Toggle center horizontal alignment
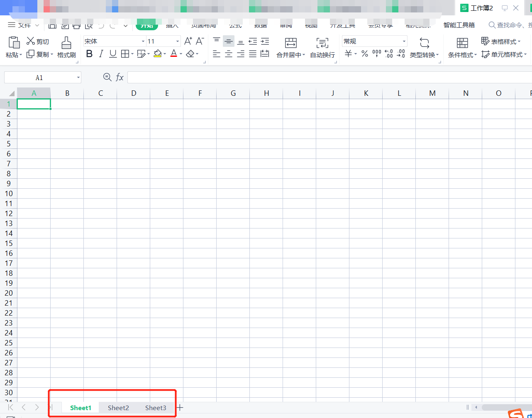Viewport: 532px width, 418px height. tap(229, 54)
